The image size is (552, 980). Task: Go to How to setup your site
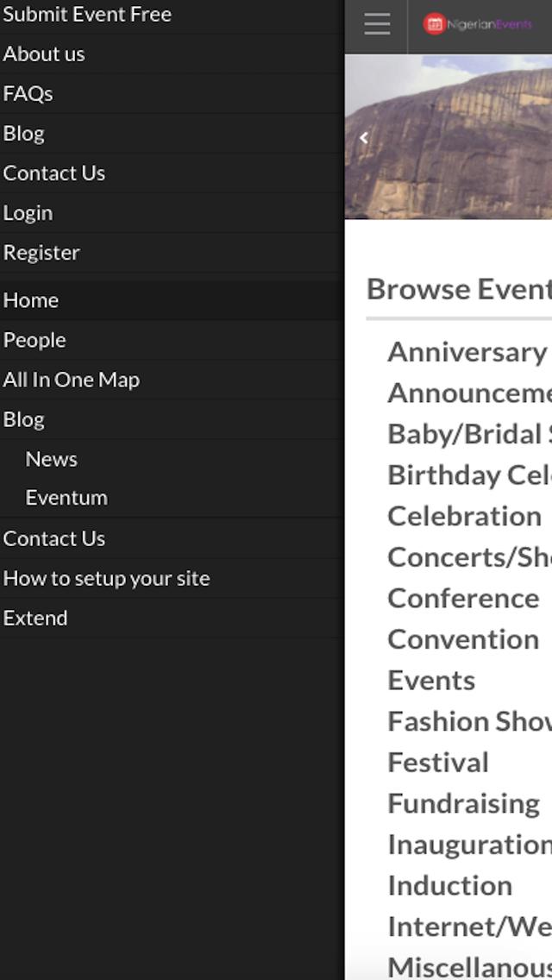pos(106,578)
